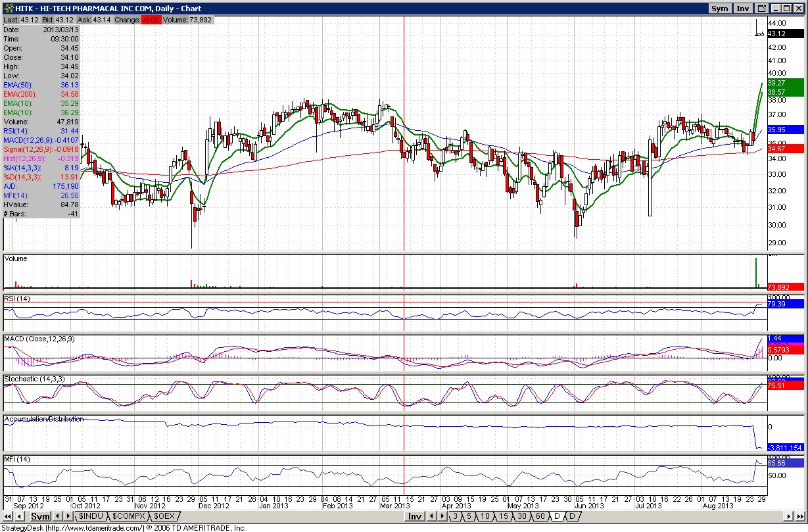Jump to first symbol tab with double-left arrow
808x532 pixels.
[8, 516]
